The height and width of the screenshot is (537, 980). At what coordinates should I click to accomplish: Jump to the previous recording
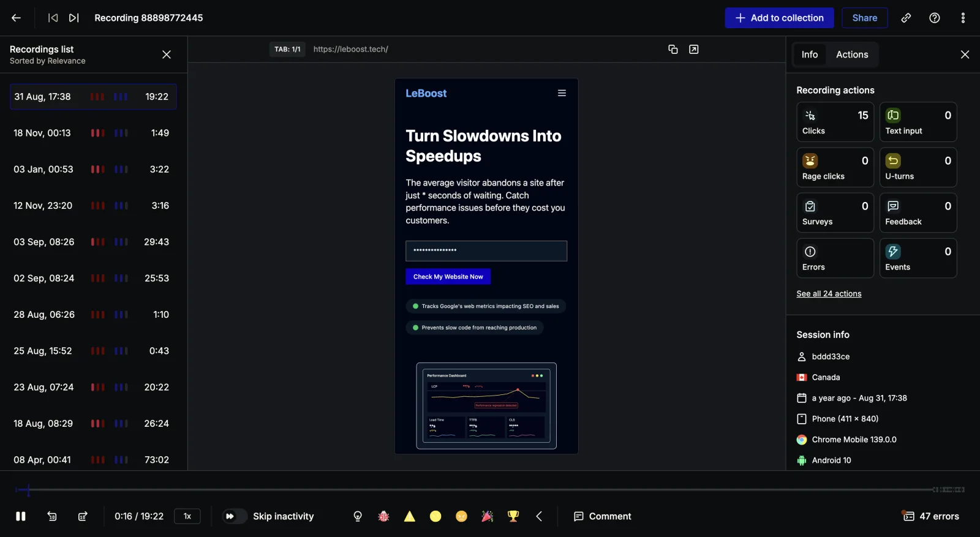click(53, 18)
